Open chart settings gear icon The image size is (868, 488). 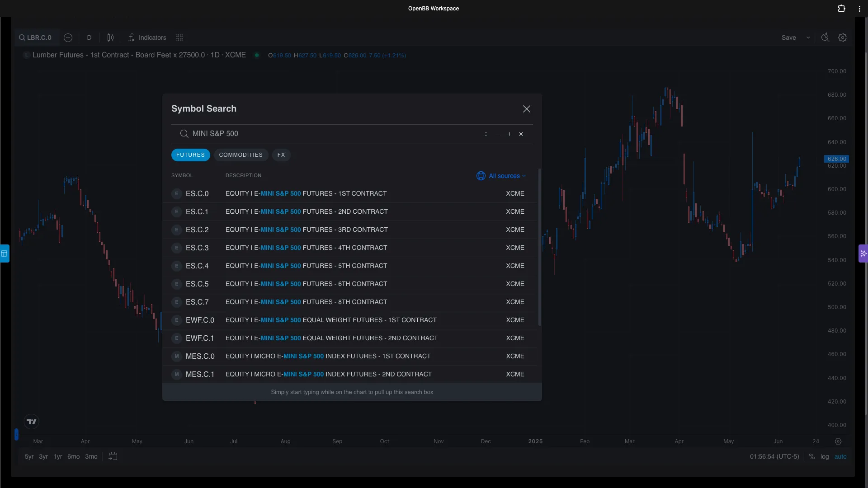pyautogui.click(x=842, y=38)
